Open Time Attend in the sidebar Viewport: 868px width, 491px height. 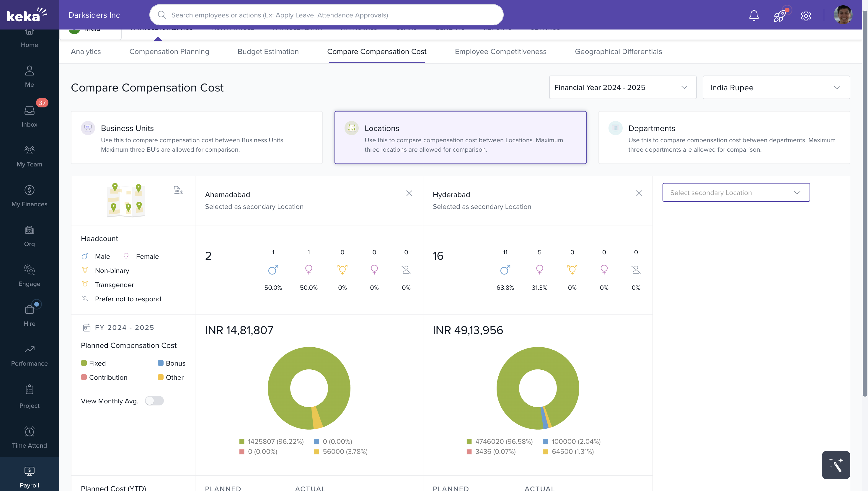click(29, 437)
